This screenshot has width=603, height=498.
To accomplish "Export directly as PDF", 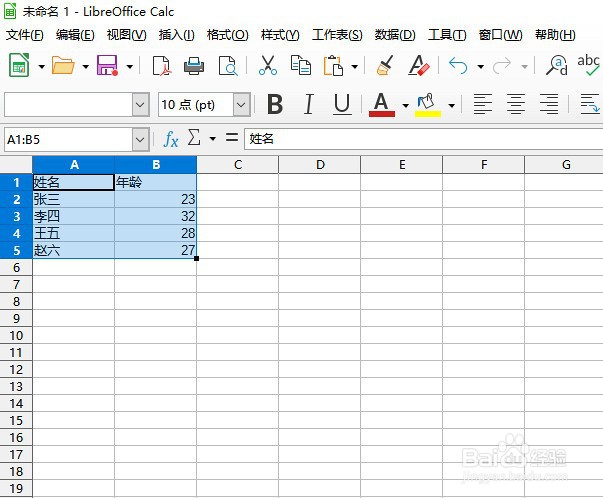I will [161, 66].
